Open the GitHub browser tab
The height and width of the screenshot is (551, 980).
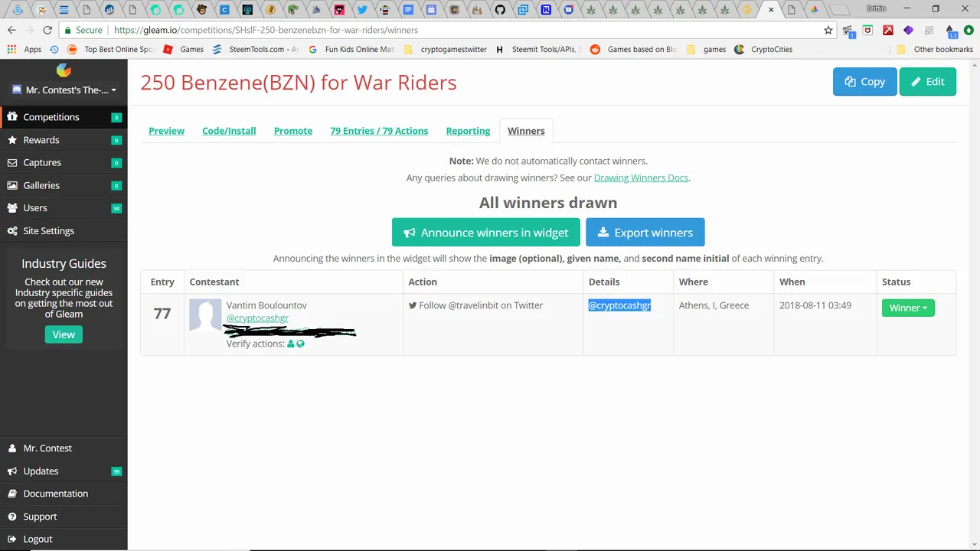(500, 10)
